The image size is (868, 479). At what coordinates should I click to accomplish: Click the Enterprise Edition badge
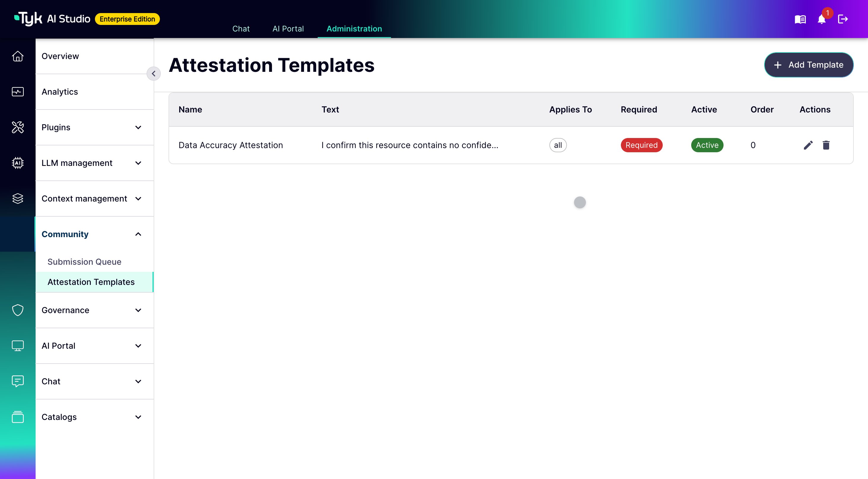[127, 19]
